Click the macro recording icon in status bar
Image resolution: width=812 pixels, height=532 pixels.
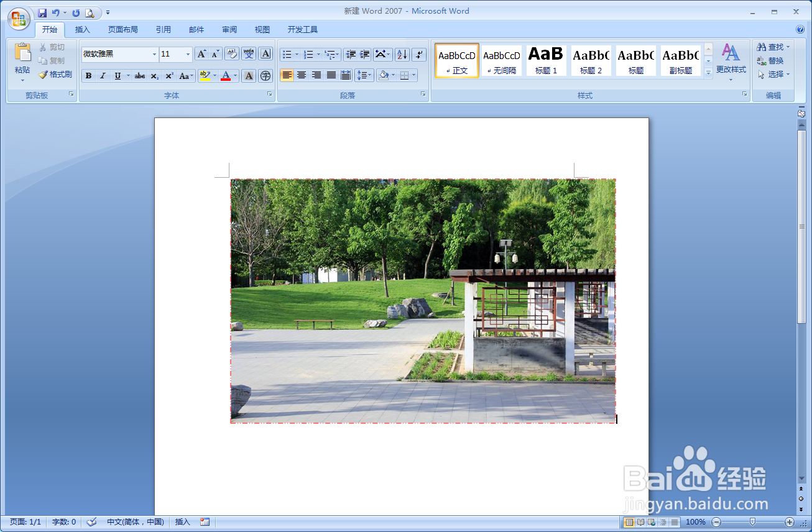tap(205, 522)
